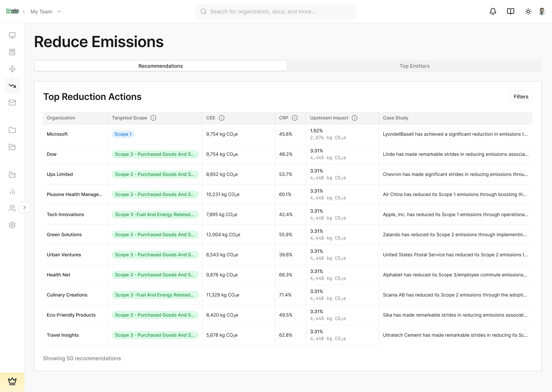The height and width of the screenshot is (392, 552).
Task: Select the downward trend reduce emissions icon
Action: coord(12,86)
